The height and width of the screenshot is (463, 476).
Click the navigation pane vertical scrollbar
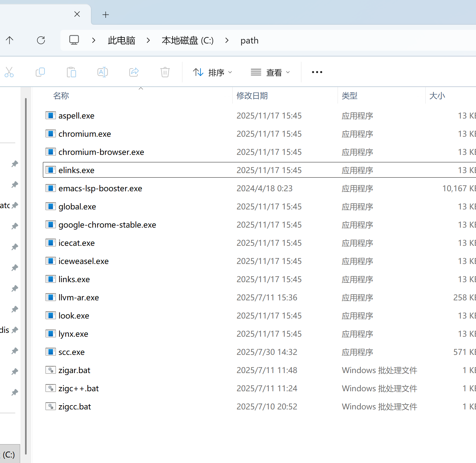(26, 260)
